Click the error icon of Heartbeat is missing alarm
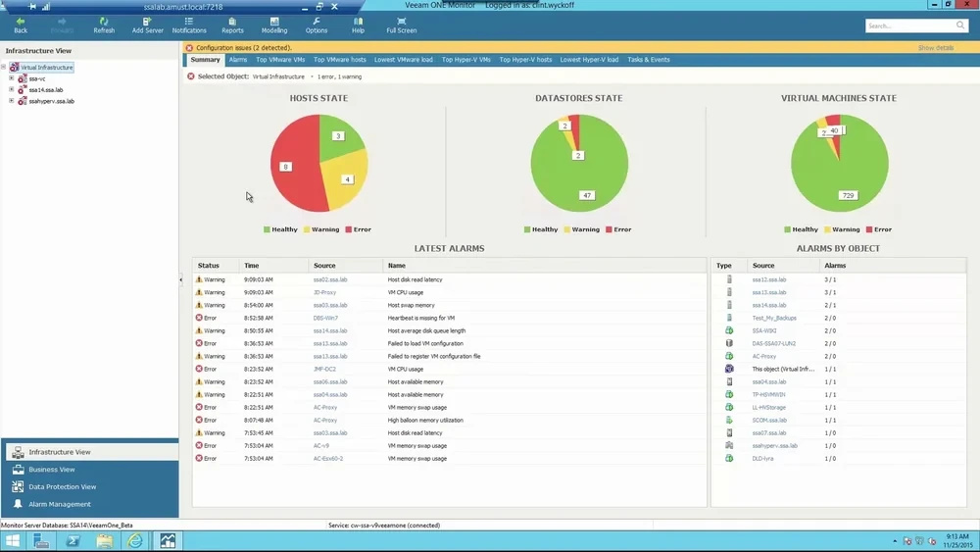980x552 pixels. pos(199,319)
